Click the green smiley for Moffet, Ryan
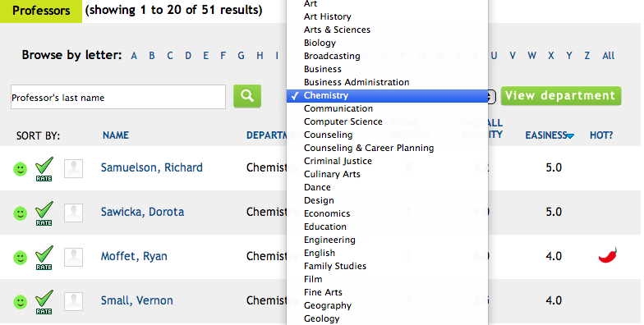The width and height of the screenshot is (644, 325). pos(20,258)
